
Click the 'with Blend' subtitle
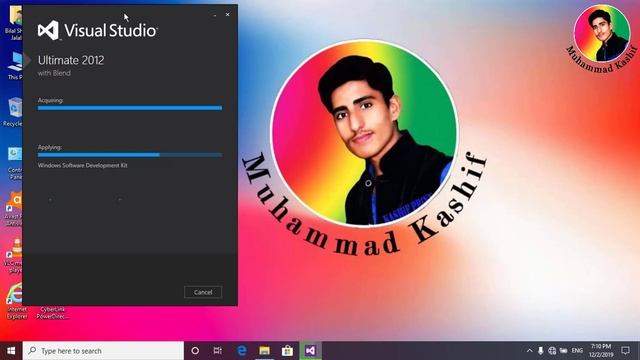pos(54,73)
